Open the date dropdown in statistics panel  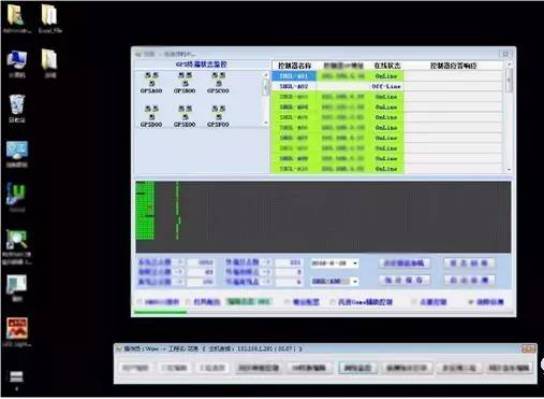[334, 263]
